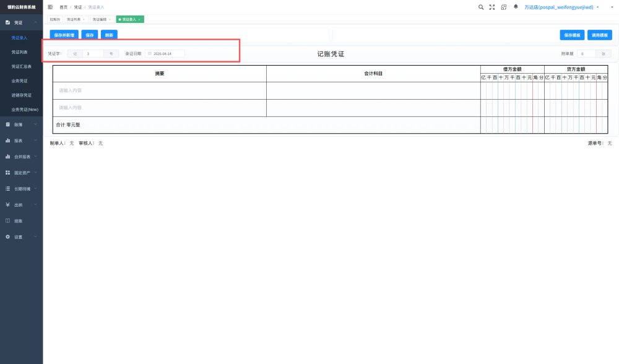The image size is (619, 364).
Task: Open the 出纳 yen icon menu
Action: point(21,205)
